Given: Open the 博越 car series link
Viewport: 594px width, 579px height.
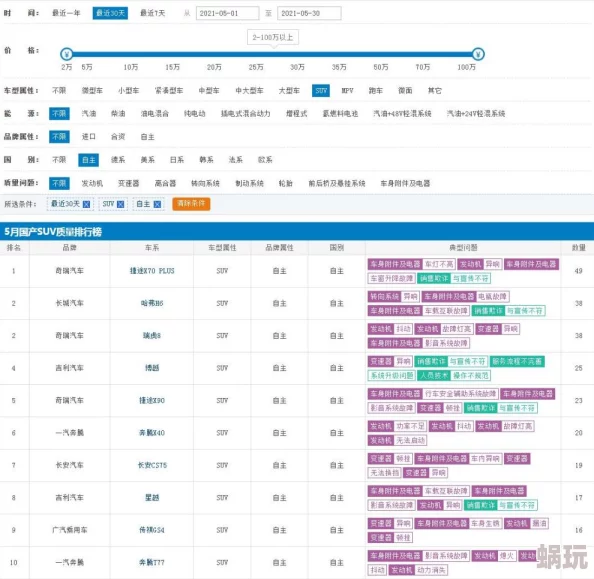Looking at the screenshot, I should tap(152, 368).
